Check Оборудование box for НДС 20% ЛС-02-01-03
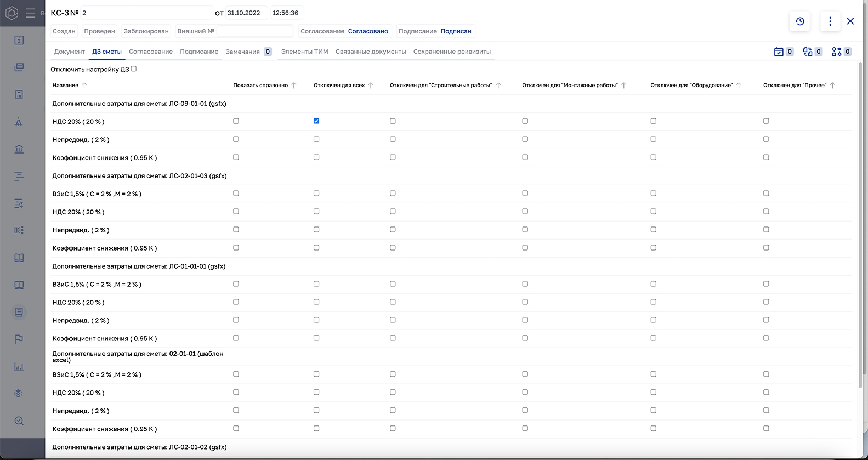 [x=654, y=212]
